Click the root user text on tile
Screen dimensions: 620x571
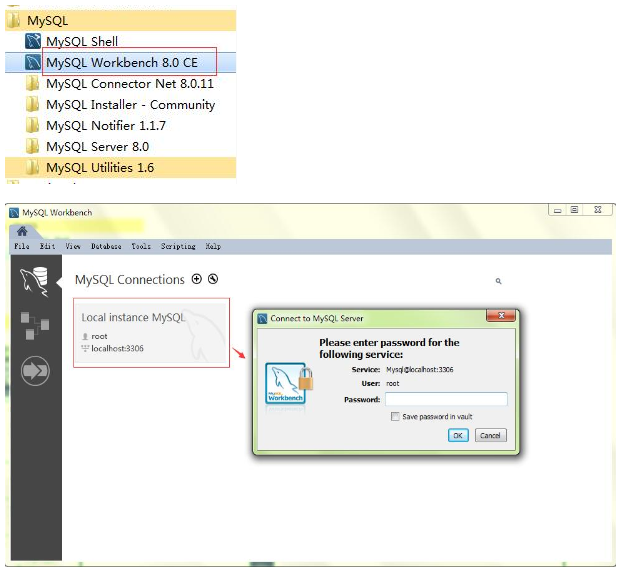pos(99,336)
